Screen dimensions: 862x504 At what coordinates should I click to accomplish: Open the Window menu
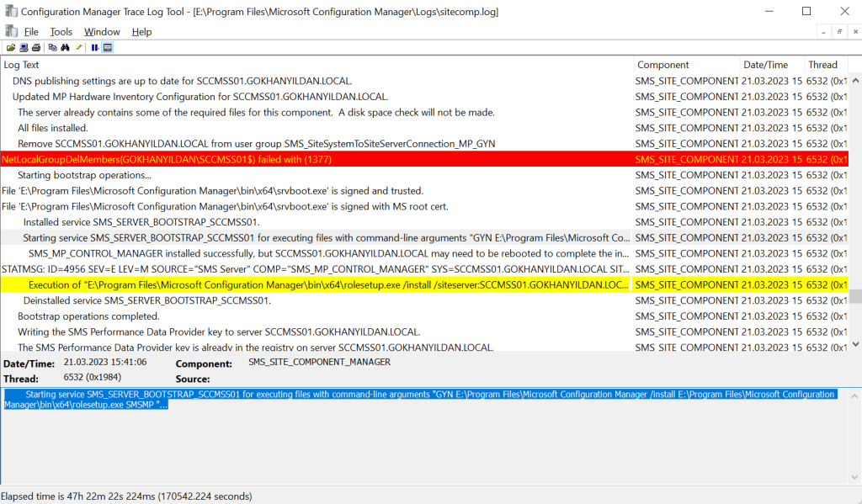point(102,32)
